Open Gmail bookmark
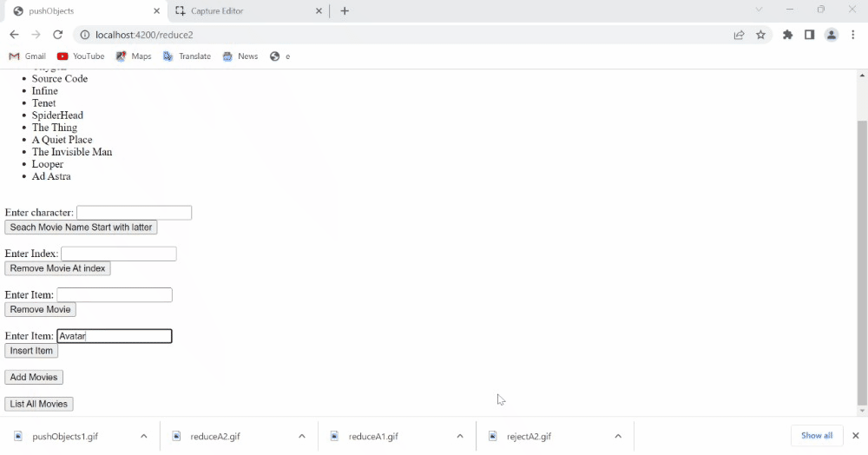Image resolution: width=868 pixels, height=455 pixels. [28, 56]
